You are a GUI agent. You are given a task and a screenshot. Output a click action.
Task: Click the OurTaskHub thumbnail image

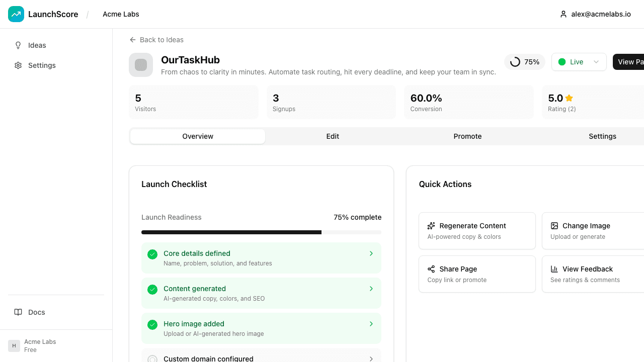click(x=141, y=65)
